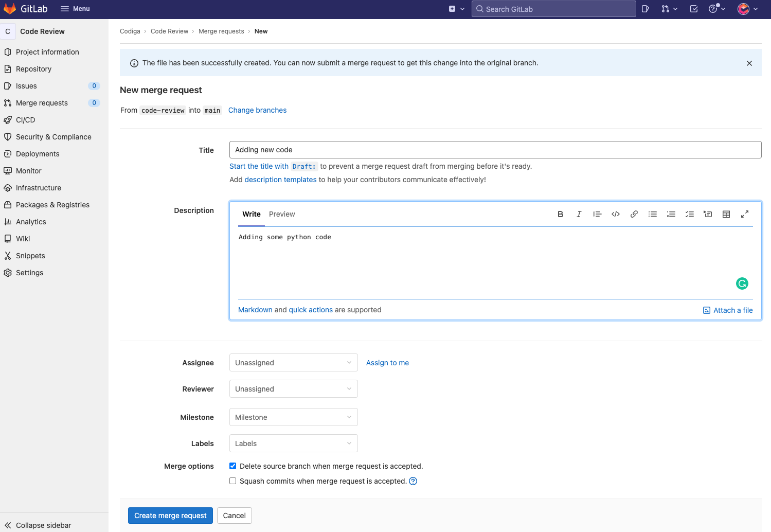
Task: Click Merge requests breadcrumb link
Action: 221,31
